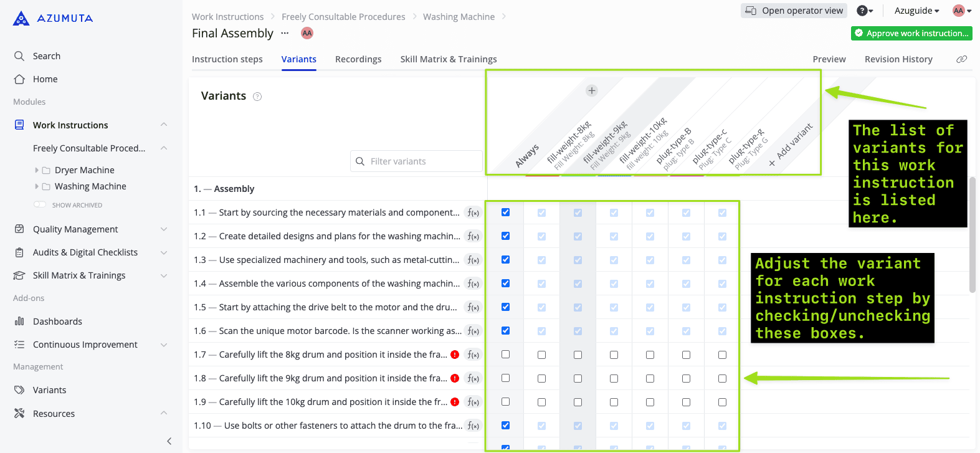Expand the Dryer Machine folder
This screenshot has width=980, height=453.
point(37,170)
